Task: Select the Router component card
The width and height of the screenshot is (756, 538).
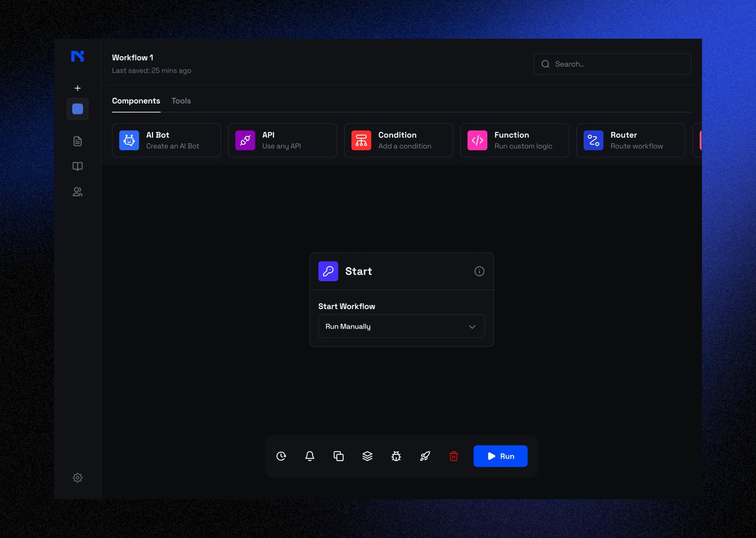Action: tap(631, 140)
